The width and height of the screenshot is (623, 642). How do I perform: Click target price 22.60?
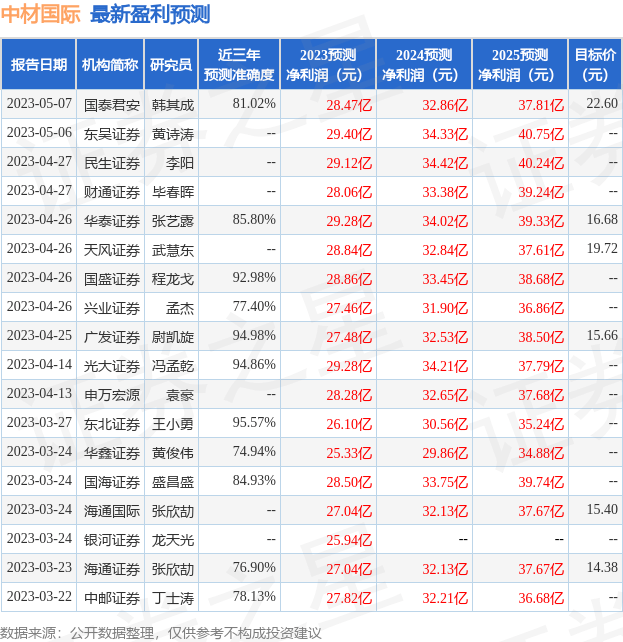602,103
